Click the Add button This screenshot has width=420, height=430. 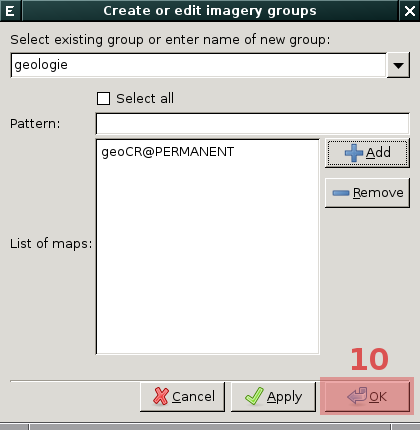[x=367, y=153]
